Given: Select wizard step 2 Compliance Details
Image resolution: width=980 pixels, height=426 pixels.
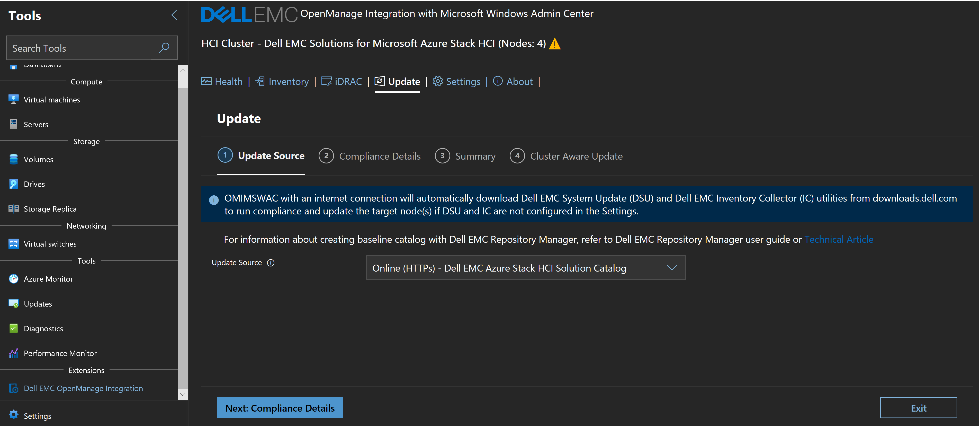Looking at the screenshot, I should pyautogui.click(x=370, y=156).
